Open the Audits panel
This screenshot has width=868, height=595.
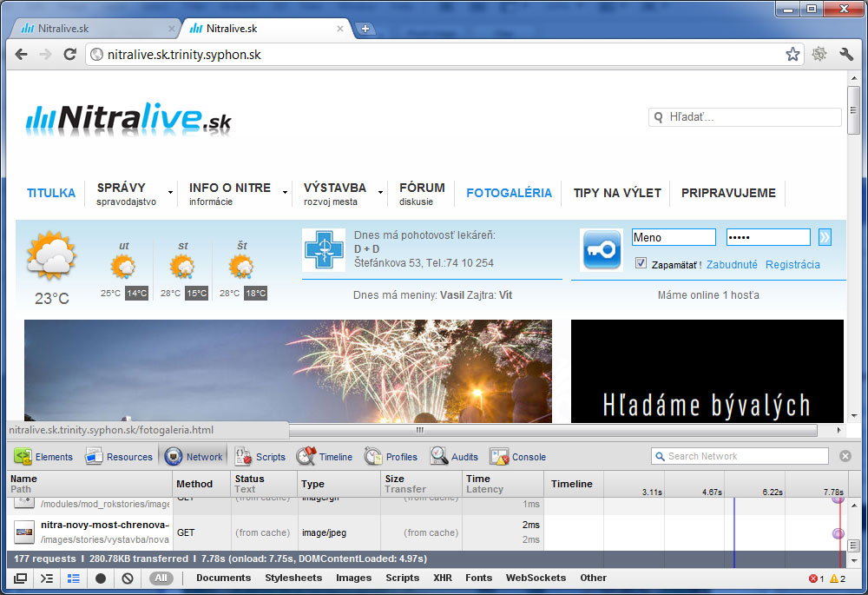[x=454, y=457]
